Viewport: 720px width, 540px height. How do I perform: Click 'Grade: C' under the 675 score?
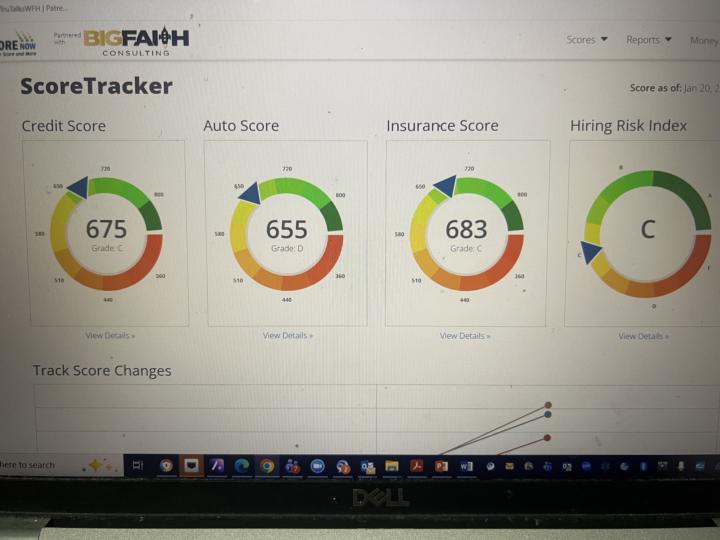point(107,248)
